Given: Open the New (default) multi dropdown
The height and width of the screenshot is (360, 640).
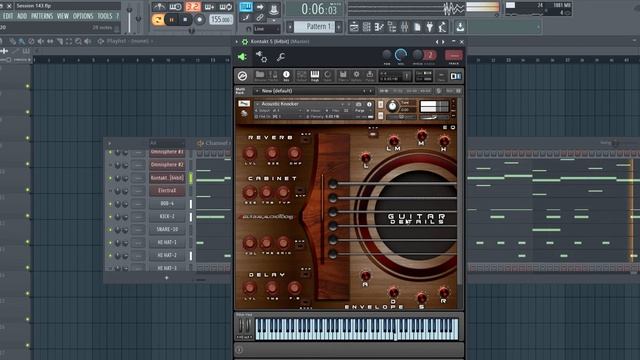Looking at the screenshot, I should pos(313,91).
